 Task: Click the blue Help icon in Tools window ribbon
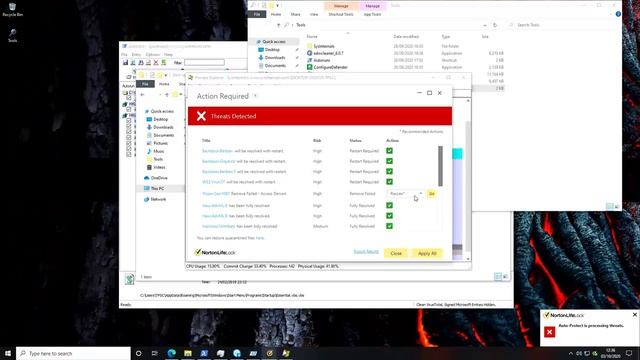(618, 14)
